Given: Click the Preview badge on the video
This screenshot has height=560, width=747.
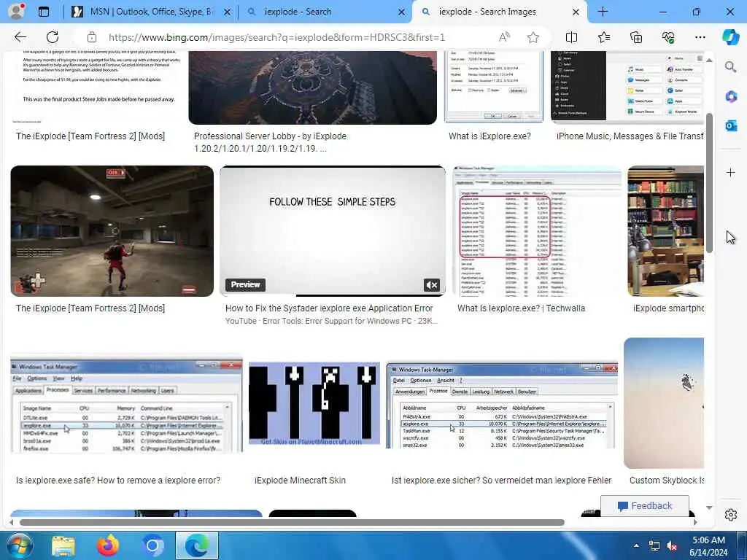Looking at the screenshot, I should [245, 284].
